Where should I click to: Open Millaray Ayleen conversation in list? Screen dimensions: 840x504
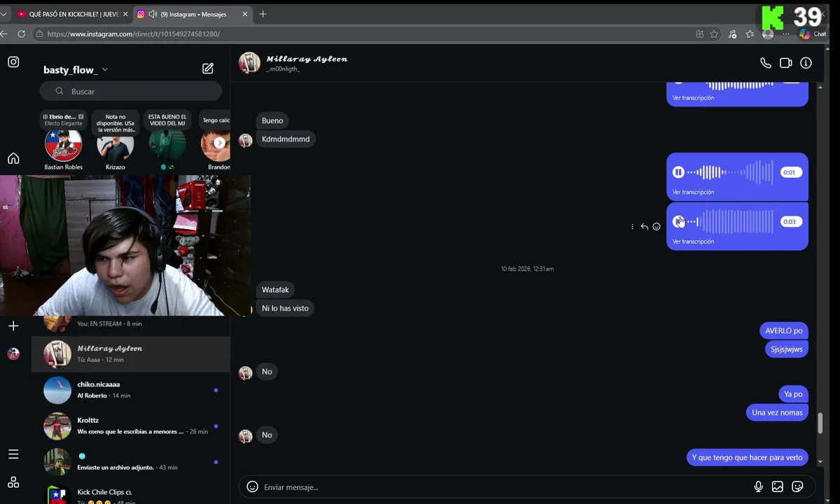click(131, 353)
